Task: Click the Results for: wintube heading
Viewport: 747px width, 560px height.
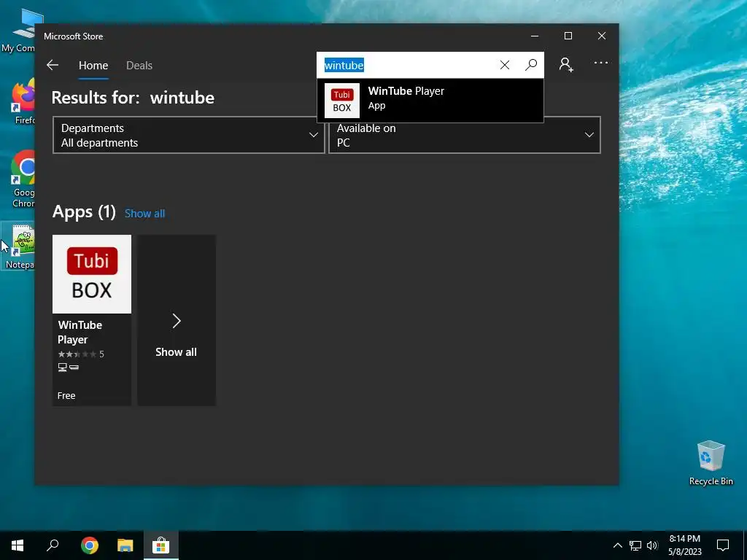Action: (133, 98)
